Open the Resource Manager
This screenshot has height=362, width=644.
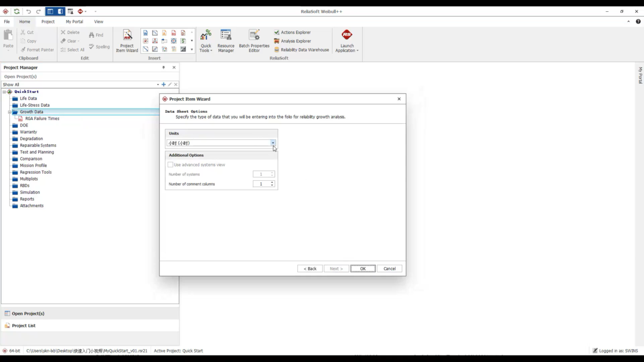(x=226, y=41)
